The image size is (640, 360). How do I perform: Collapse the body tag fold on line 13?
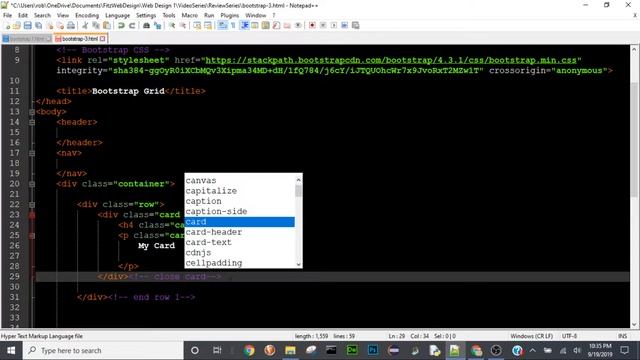click(32, 112)
